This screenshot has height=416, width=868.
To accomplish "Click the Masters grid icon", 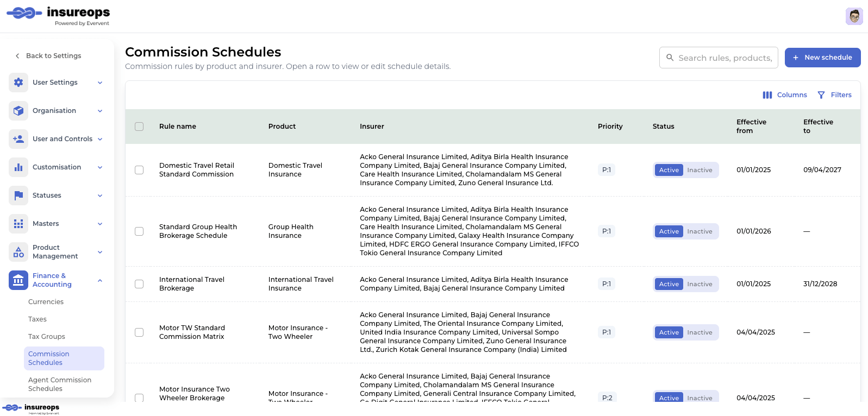I will (x=18, y=224).
